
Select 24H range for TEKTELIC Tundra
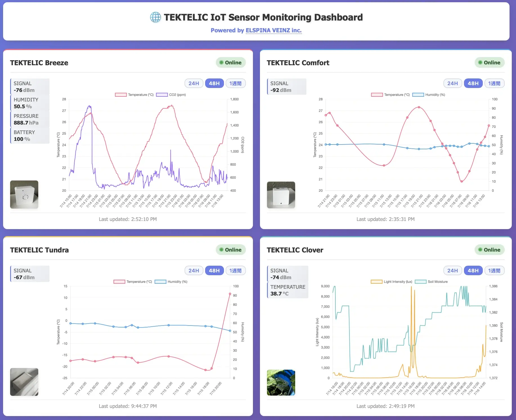[x=194, y=270]
